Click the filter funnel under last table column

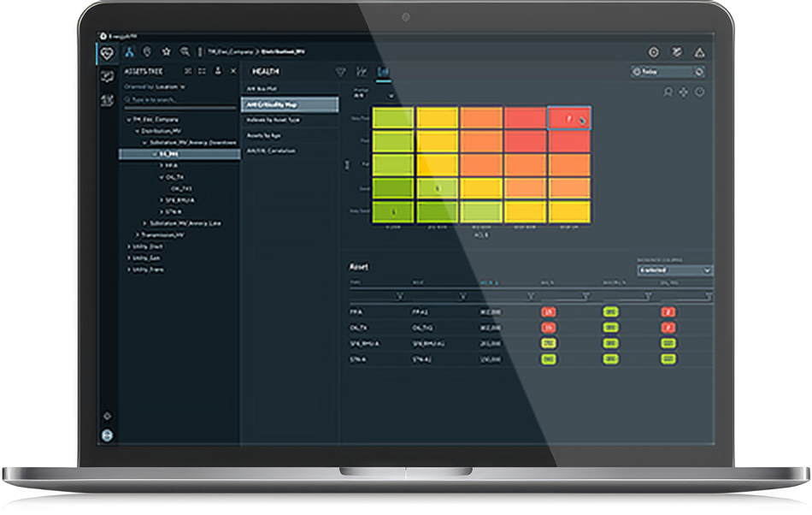709,296
